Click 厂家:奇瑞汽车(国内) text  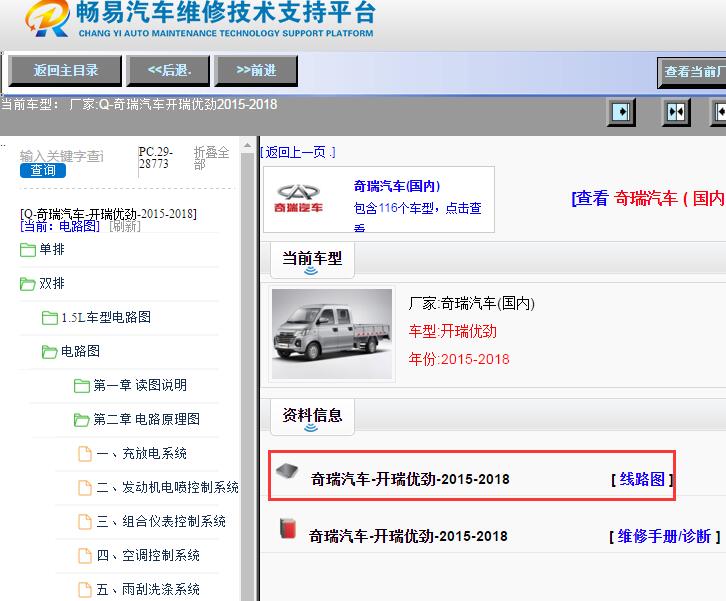471,304
